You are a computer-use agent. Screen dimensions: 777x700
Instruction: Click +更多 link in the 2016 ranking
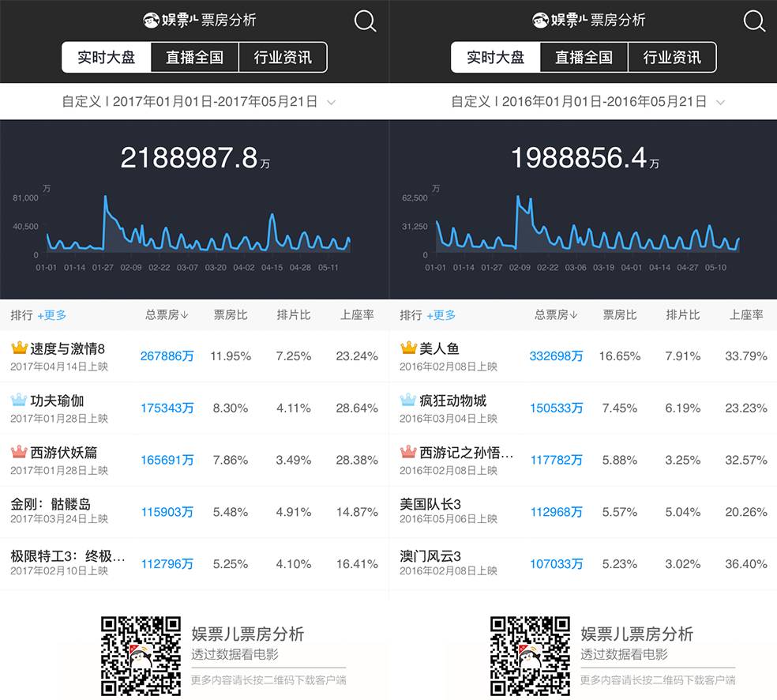pyautogui.click(x=441, y=315)
